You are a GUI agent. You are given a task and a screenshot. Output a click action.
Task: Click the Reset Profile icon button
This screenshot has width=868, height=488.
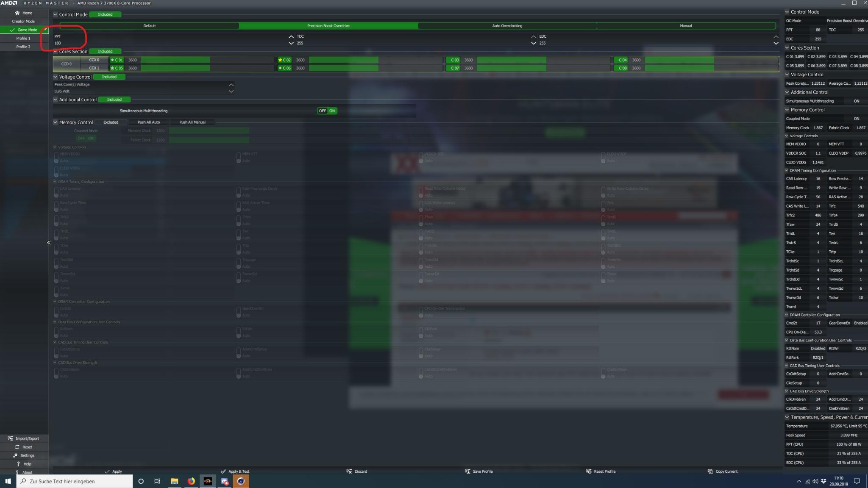click(589, 471)
